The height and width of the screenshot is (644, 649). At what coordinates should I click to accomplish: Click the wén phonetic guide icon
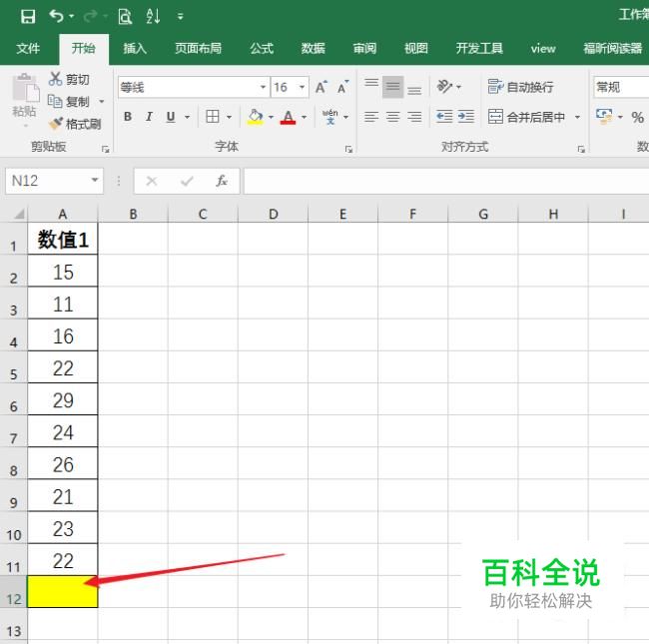coord(329,117)
